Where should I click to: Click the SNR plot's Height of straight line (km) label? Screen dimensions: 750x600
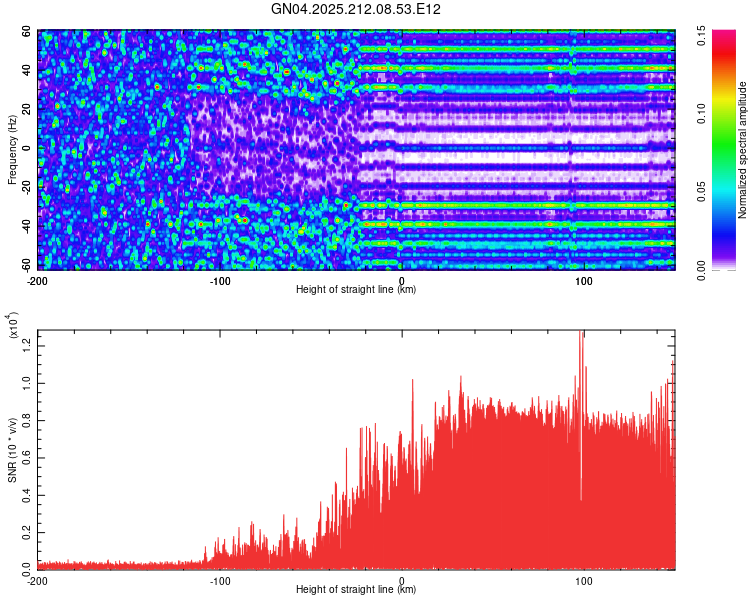tap(355, 589)
